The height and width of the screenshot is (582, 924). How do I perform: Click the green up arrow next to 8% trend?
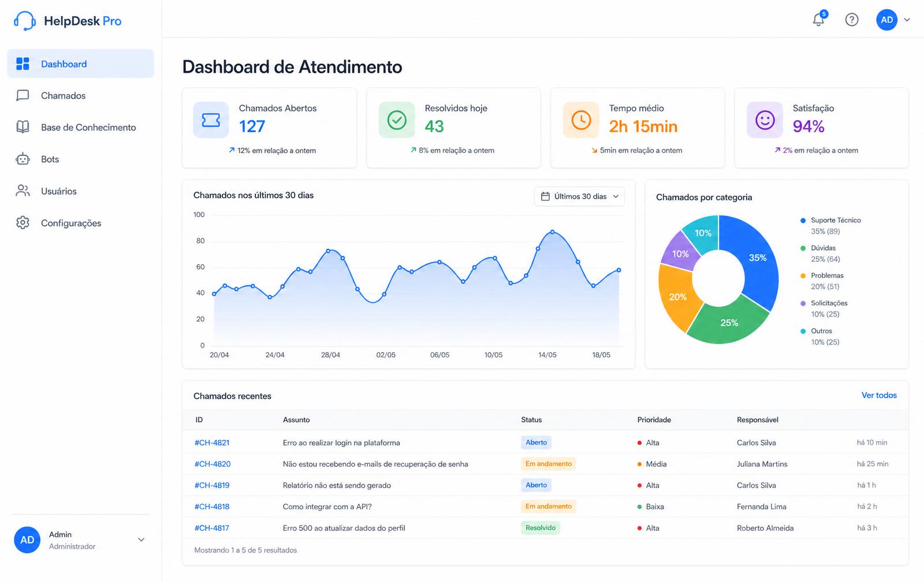(x=413, y=150)
